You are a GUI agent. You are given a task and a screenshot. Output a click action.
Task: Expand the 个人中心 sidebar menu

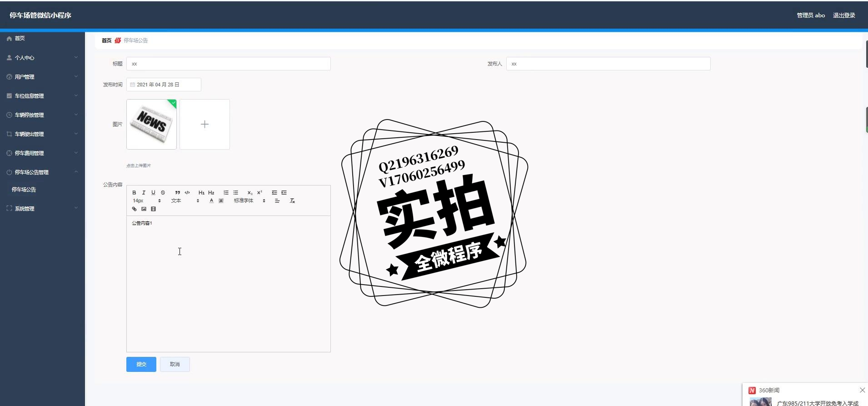pyautogui.click(x=42, y=58)
